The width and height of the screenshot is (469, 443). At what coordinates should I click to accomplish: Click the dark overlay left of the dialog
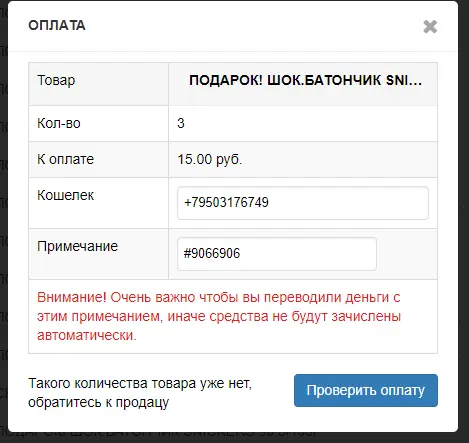3,220
